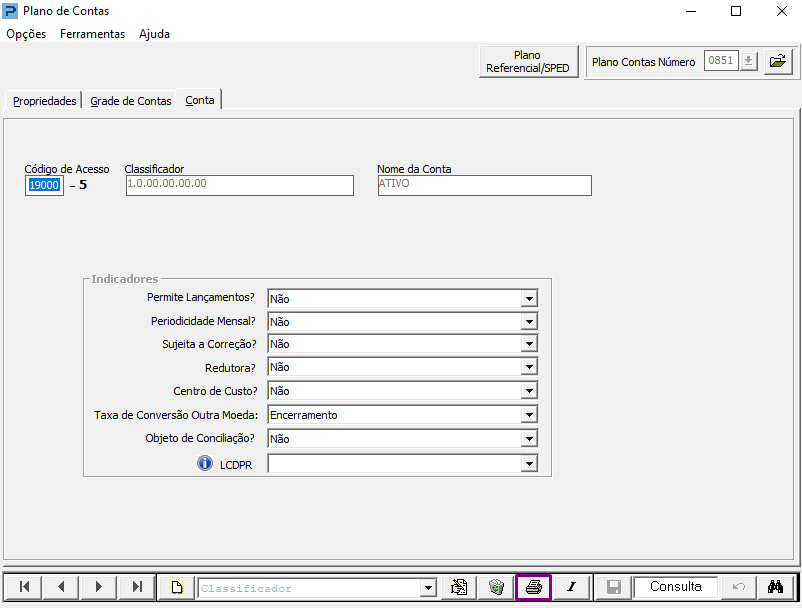The width and height of the screenshot is (802, 608).
Task: Open the Classificador search order dropdown
Action: pos(428,588)
